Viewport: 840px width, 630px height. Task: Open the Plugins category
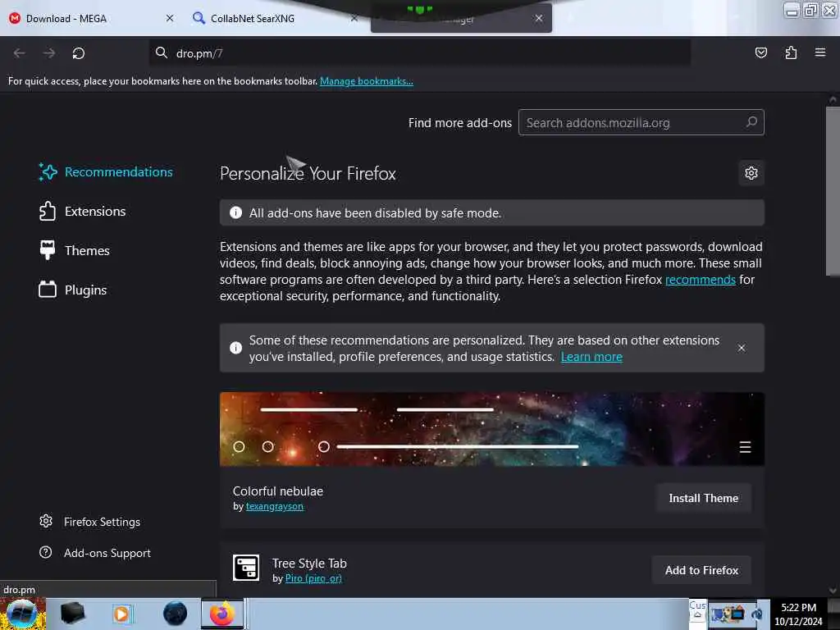[73, 290]
